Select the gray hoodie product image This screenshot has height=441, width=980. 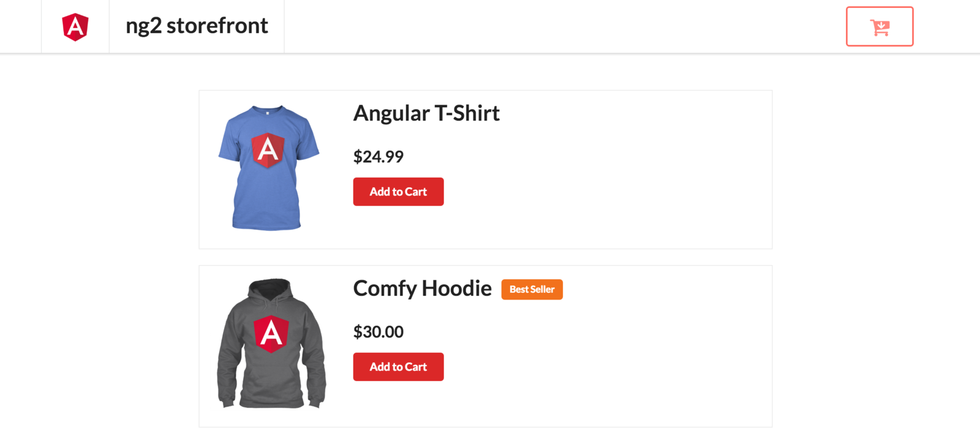point(271,344)
